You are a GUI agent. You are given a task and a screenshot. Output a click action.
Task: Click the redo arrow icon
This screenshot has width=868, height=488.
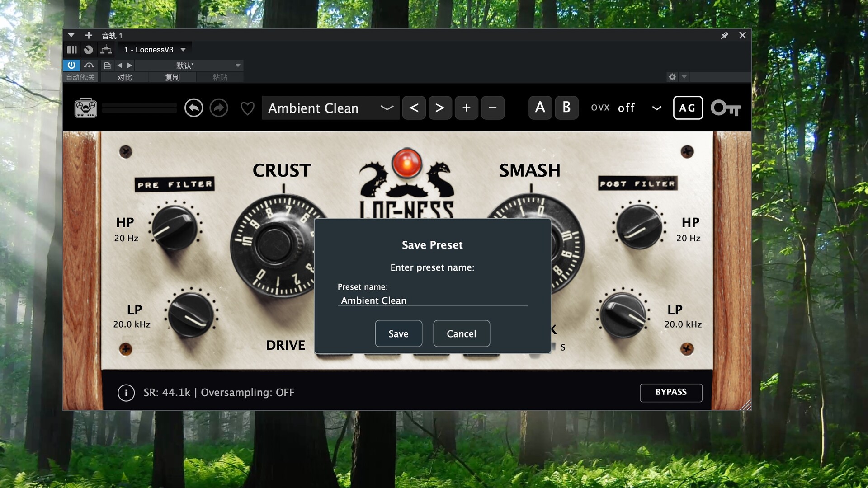pyautogui.click(x=219, y=108)
